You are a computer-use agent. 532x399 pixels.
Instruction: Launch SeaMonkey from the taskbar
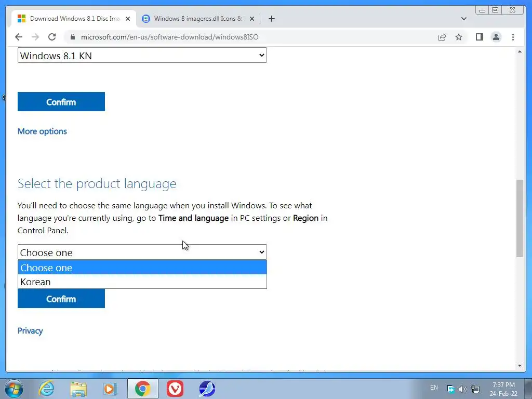point(207,389)
